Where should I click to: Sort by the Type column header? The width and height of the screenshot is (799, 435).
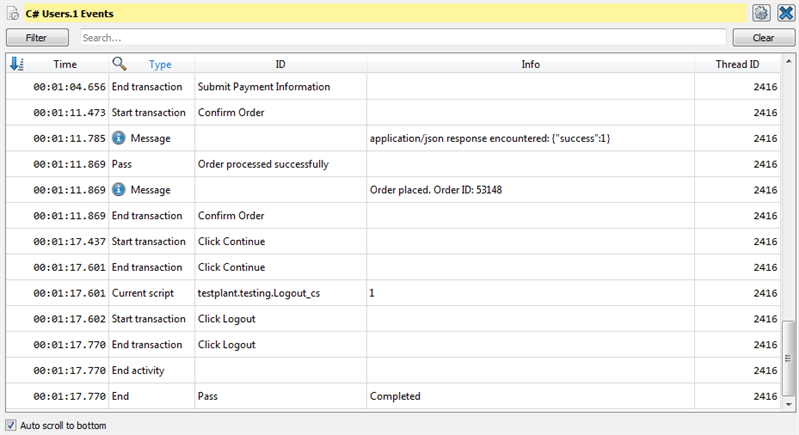(x=160, y=64)
